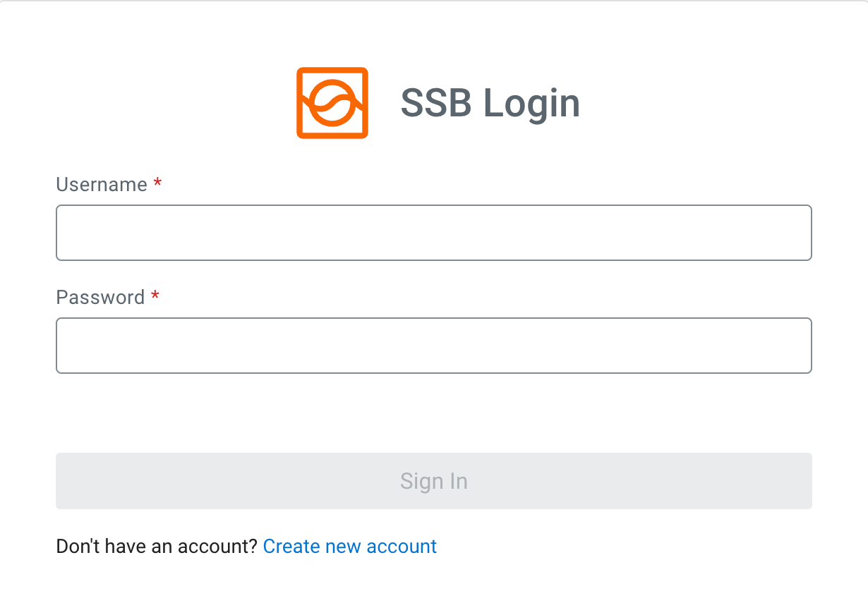Click the Don't have an account text
Viewport: 868px width, 615px height.
pyautogui.click(x=156, y=546)
